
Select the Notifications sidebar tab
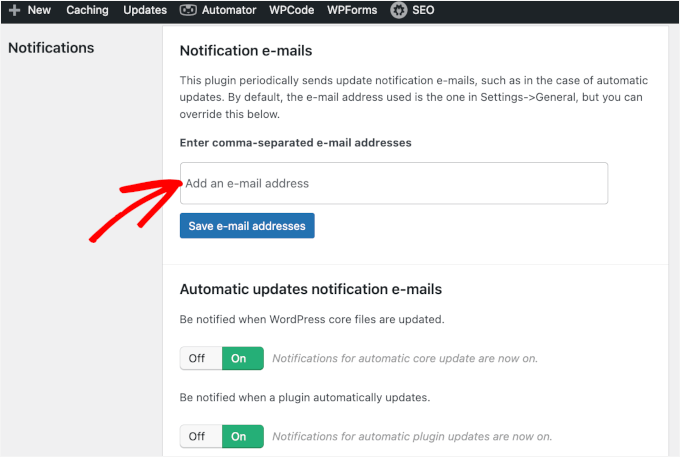point(51,48)
